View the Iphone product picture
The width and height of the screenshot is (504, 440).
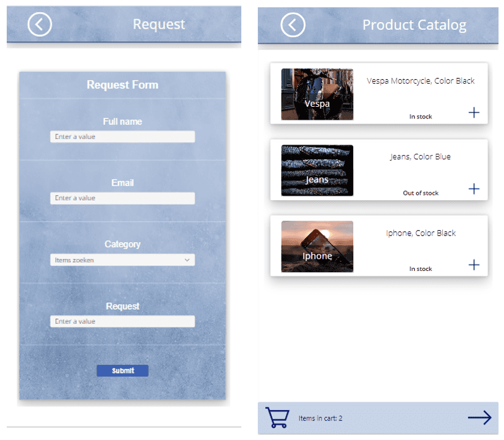(317, 247)
